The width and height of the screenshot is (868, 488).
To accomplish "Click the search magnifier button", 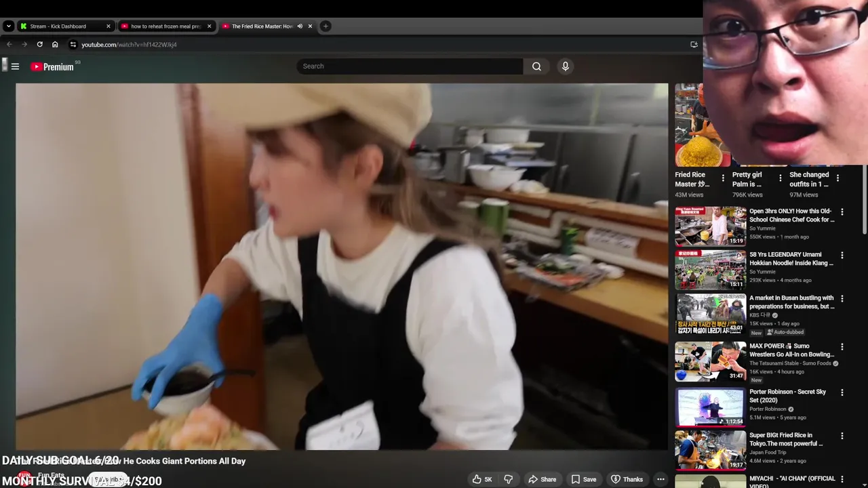I will pos(536,66).
